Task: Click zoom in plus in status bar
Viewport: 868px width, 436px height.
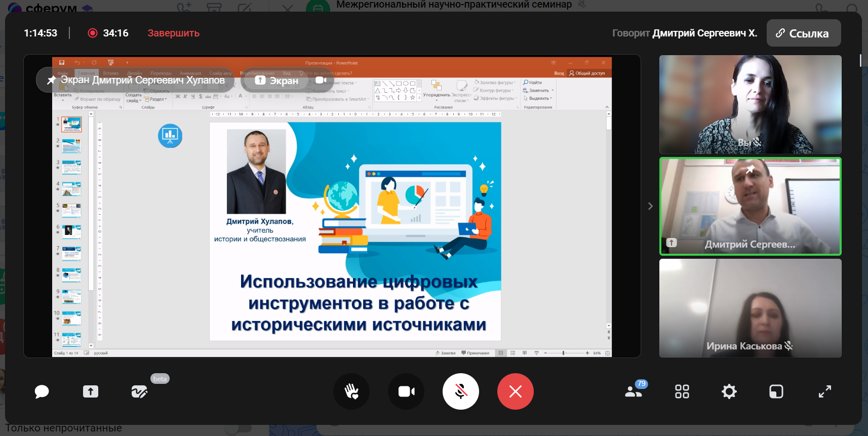Action: coord(587,353)
